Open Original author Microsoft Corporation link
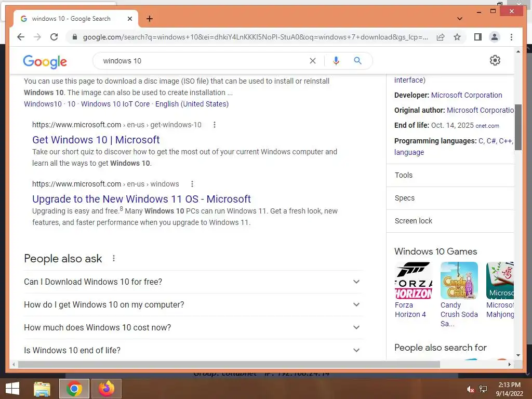The width and height of the screenshot is (532, 399). (x=480, y=110)
